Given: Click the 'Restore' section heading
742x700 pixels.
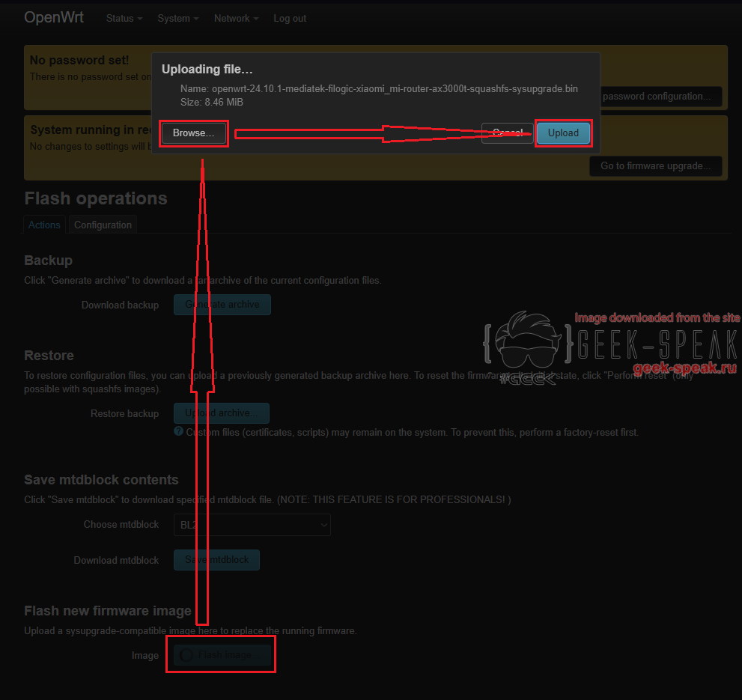Looking at the screenshot, I should (x=49, y=356).
